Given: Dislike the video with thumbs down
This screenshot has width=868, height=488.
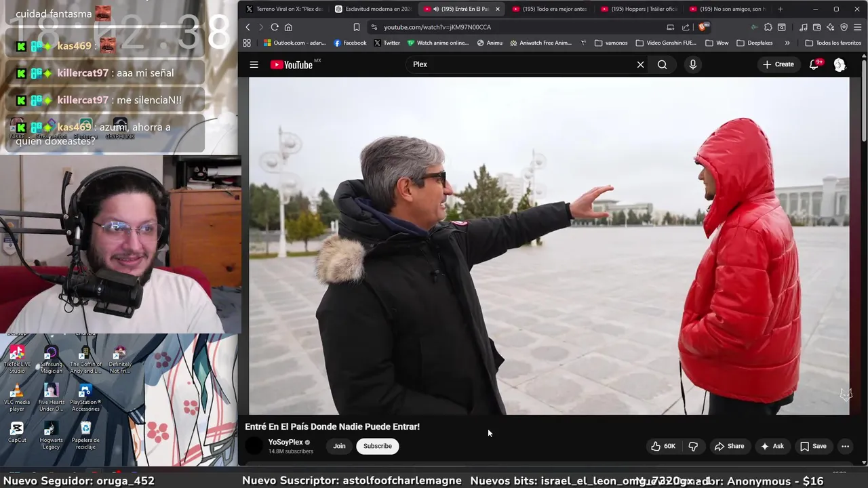Looking at the screenshot, I should [693, 446].
